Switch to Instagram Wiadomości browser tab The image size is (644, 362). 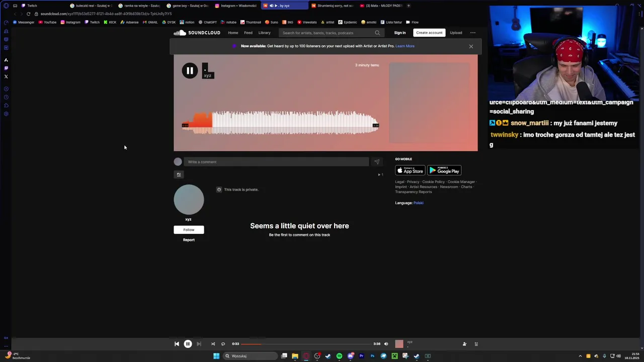[x=236, y=6]
